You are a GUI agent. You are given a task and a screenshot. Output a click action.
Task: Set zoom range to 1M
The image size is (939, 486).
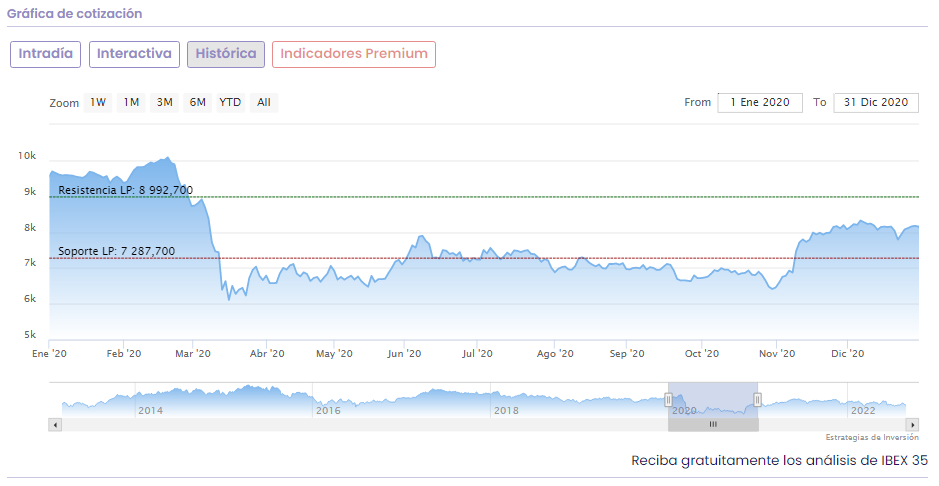tap(131, 102)
